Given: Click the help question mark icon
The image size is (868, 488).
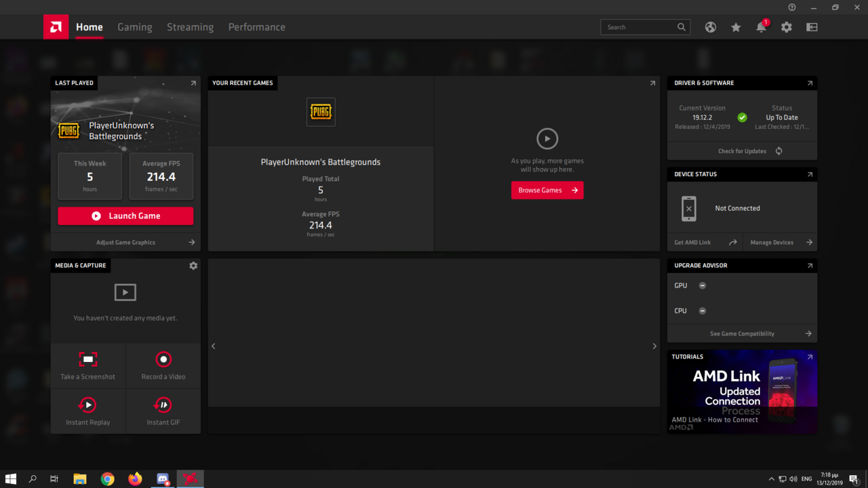Looking at the screenshot, I should click(x=792, y=7).
